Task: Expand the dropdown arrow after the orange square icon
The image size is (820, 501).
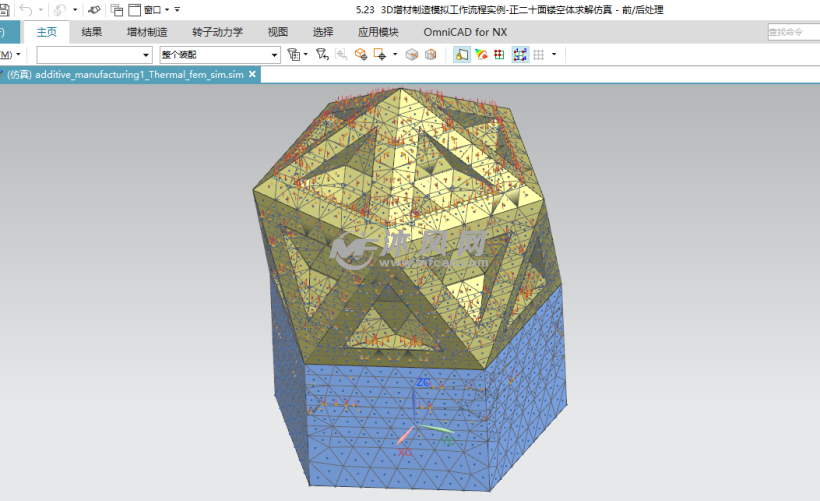Action: [395, 54]
